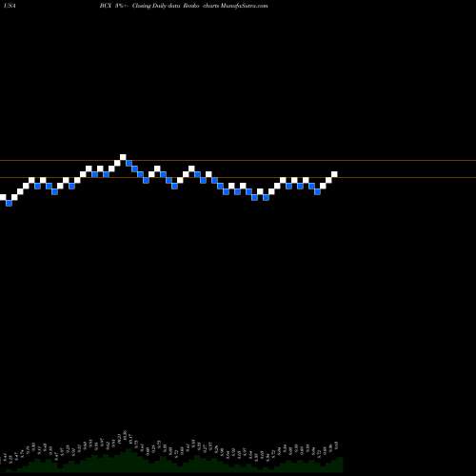The height and width of the screenshot is (476, 476).
Task: Select the first white brick on the far left of the series
Action: pyautogui.click(x=3, y=197)
